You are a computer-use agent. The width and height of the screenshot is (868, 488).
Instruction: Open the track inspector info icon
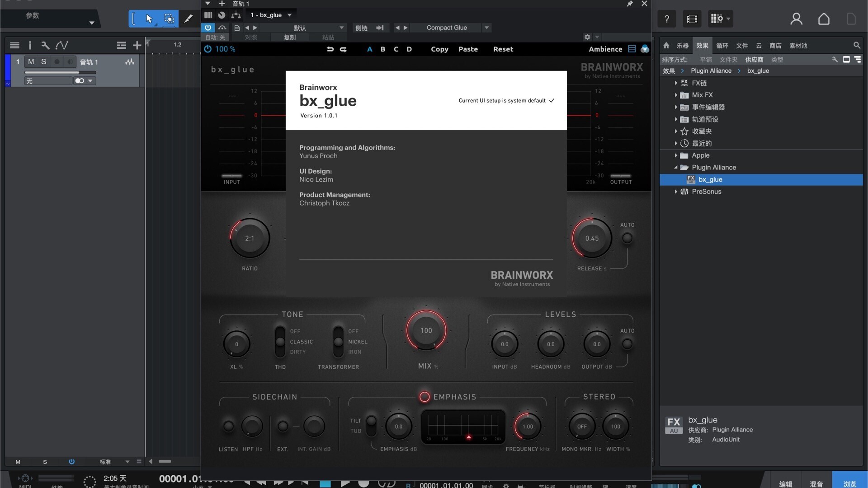(30, 45)
